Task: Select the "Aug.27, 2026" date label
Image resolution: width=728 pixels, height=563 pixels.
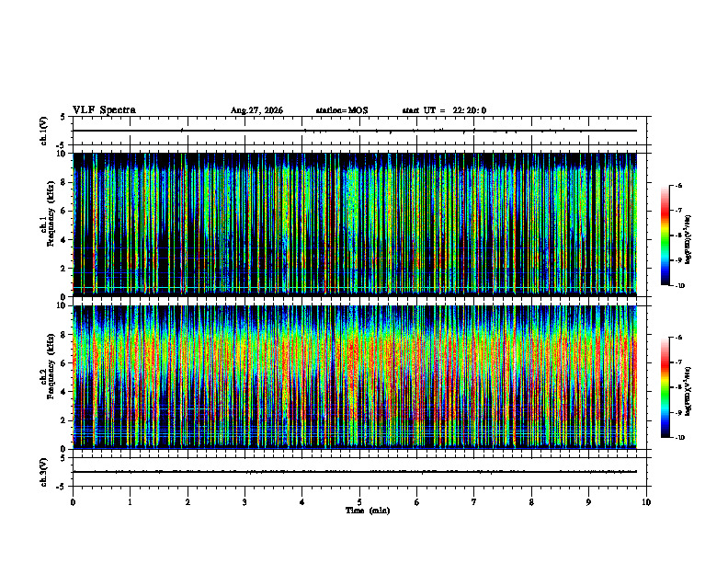Action: tap(256, 110)
